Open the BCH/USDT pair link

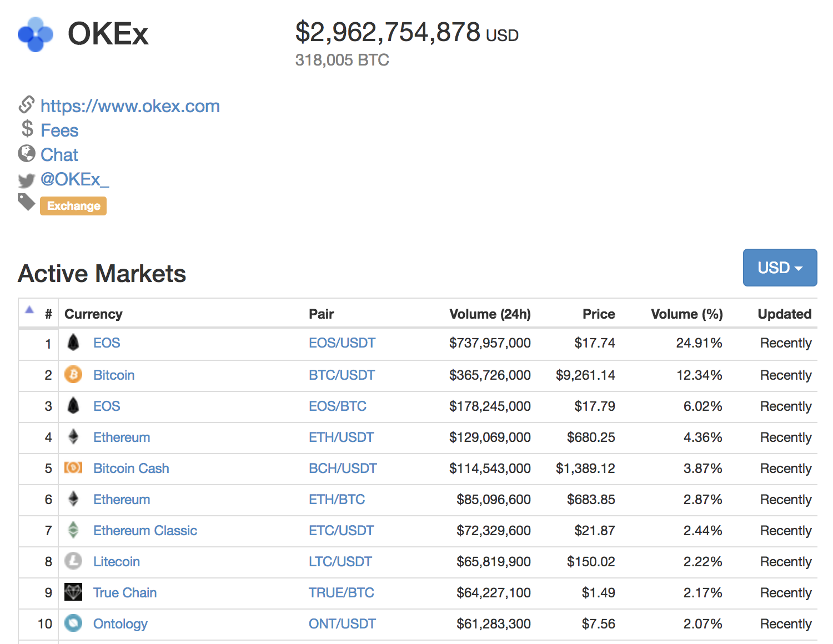343,469
